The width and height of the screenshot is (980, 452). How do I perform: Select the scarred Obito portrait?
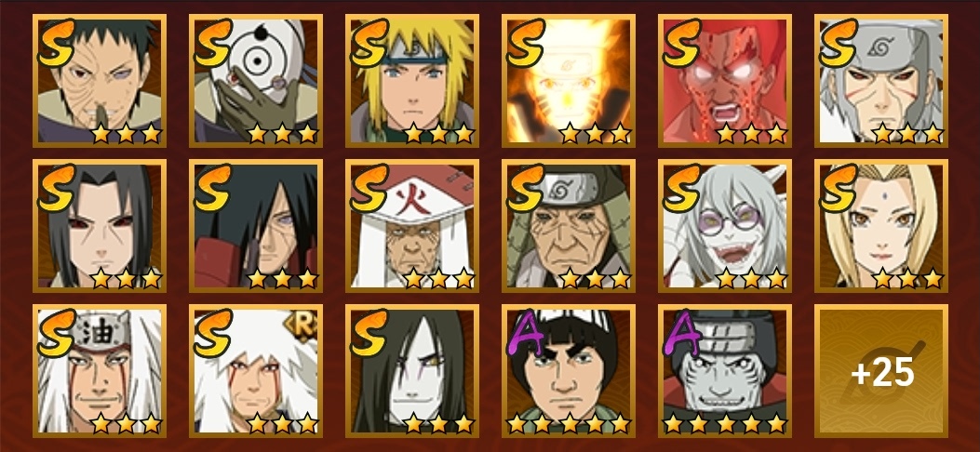[x=100, y=81]
